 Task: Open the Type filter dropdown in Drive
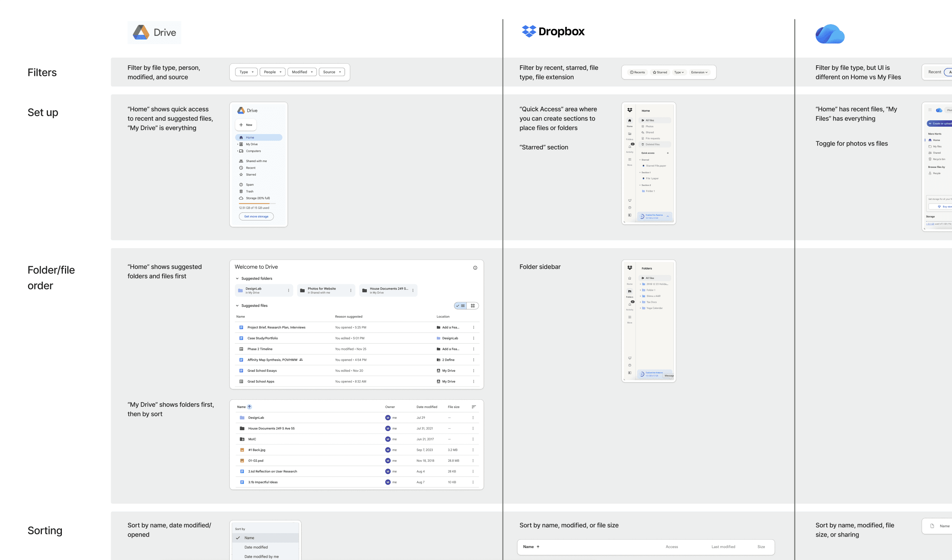(x=246, y=72)
